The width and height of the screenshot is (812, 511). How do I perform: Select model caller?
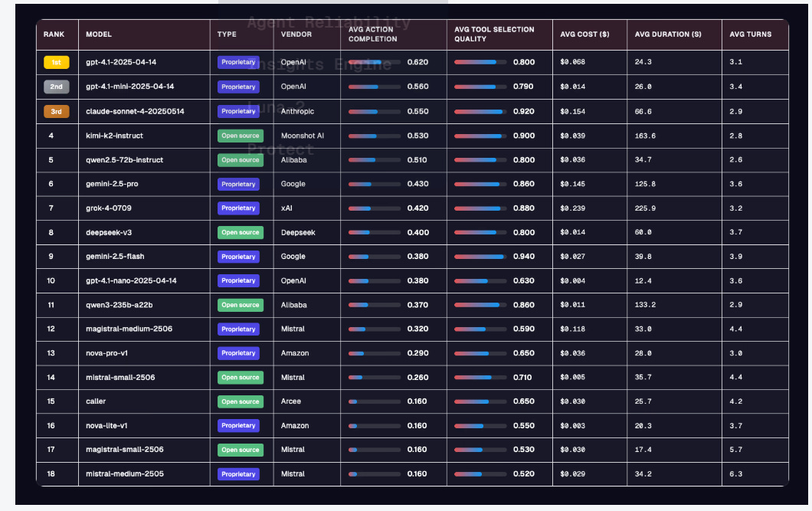click(x=96, y=401)
